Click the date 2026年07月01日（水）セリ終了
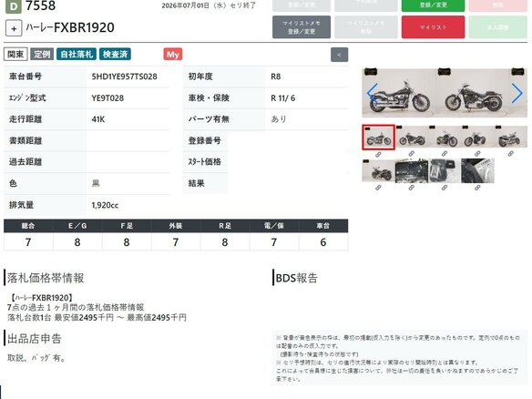Screen dimensions: 532x399 tap(209, 5)
